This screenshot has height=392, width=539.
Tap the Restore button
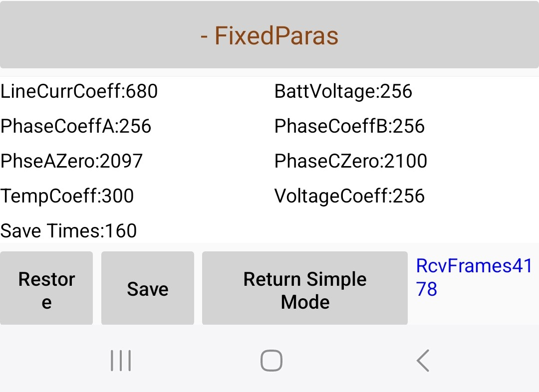pyautogui.click(x=46, y=289)
